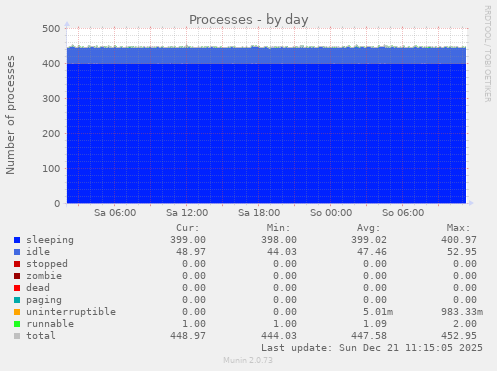This screenshot has height=371, width=497.
Task: Click the idle legend color swatch
Action: click(17, 252)
